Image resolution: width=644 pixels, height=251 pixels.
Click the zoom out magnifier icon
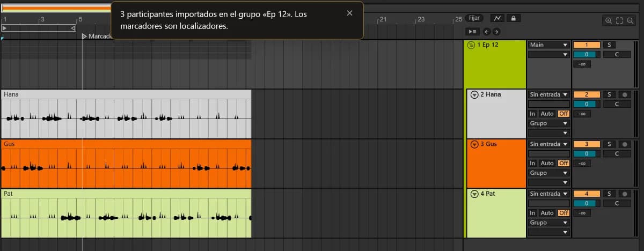click(630, 20)
